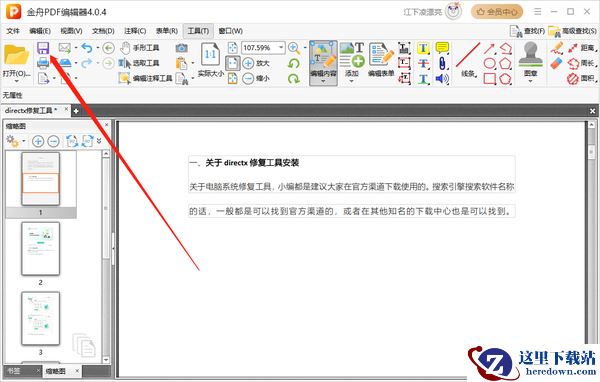Select the 距离 distance measuring tool

point(582,48)
